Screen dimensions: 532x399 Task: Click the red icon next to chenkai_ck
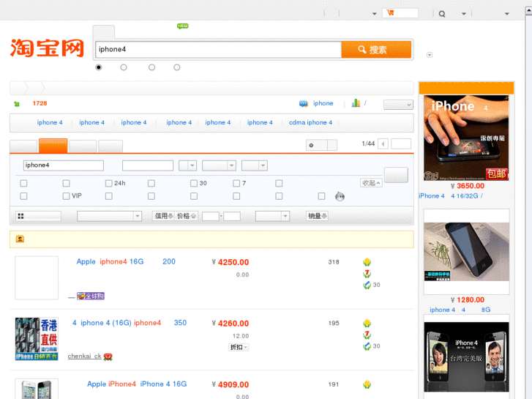click(x=108, y=357)
